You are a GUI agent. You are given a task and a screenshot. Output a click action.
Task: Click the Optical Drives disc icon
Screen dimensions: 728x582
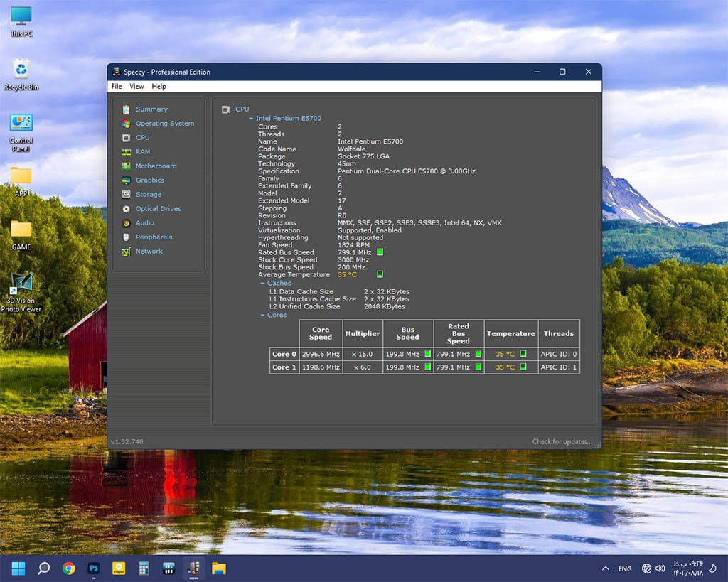tap(126, 209)
